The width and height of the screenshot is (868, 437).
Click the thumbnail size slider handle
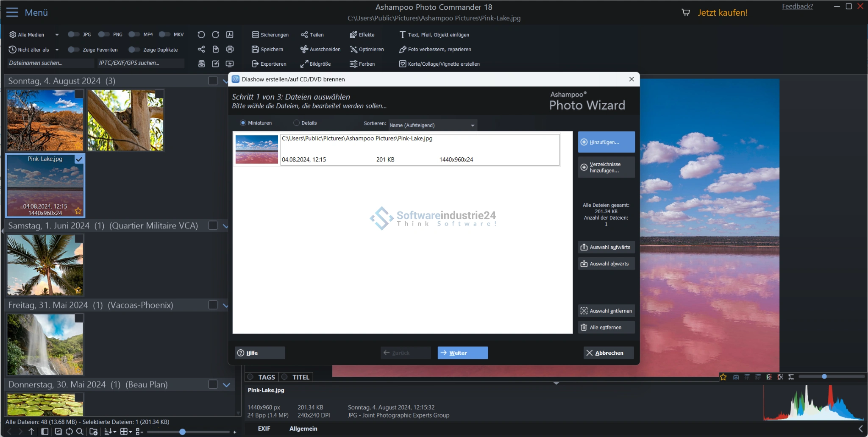tap(182, 432)
